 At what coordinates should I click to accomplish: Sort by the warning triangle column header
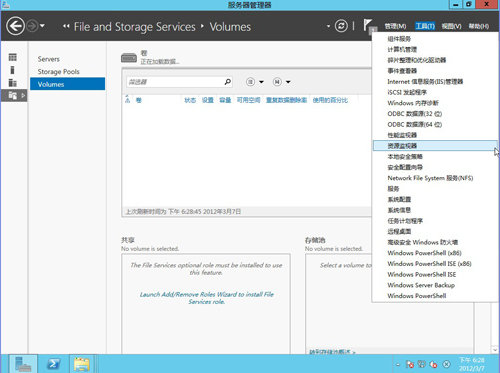(127, 100)
